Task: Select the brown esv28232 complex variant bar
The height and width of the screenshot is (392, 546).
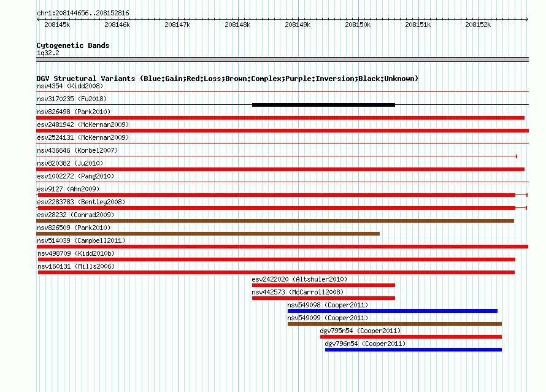Action: pos(275,221)
